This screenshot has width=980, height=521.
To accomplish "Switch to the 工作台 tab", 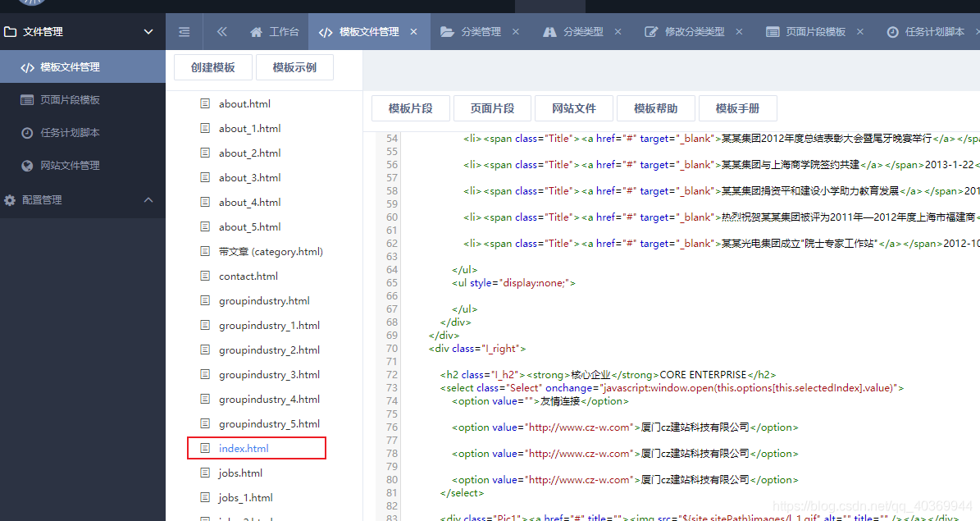I will click(x=275, y=32).
